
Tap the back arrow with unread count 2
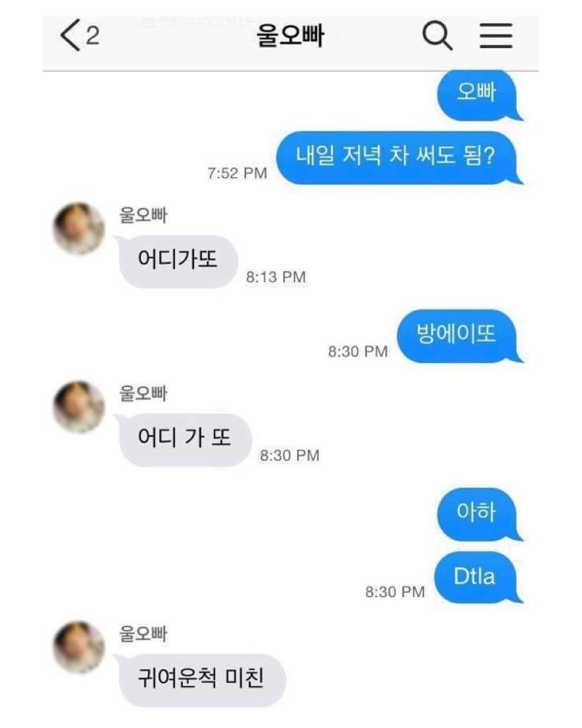coord(80,36)
